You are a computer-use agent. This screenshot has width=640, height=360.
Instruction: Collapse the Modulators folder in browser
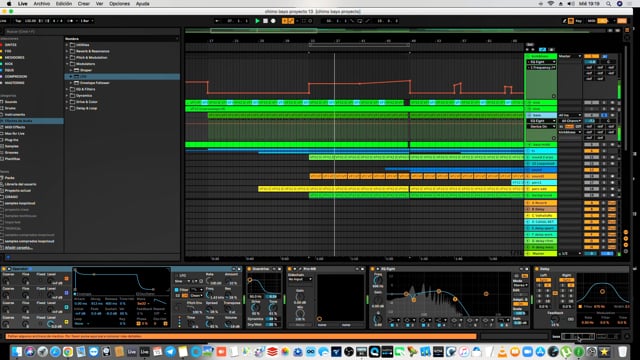pyautogui.click(x=67, y=64)
